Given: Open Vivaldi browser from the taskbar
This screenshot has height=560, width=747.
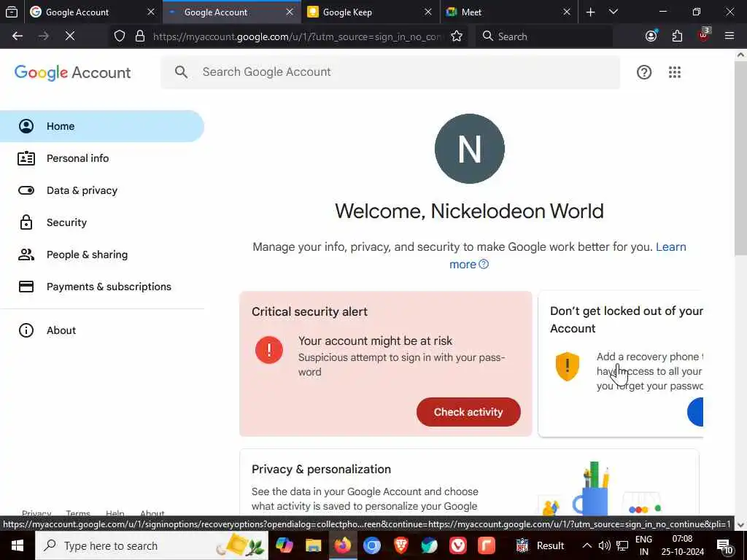Looking at the screenshot, I should 458,545.
